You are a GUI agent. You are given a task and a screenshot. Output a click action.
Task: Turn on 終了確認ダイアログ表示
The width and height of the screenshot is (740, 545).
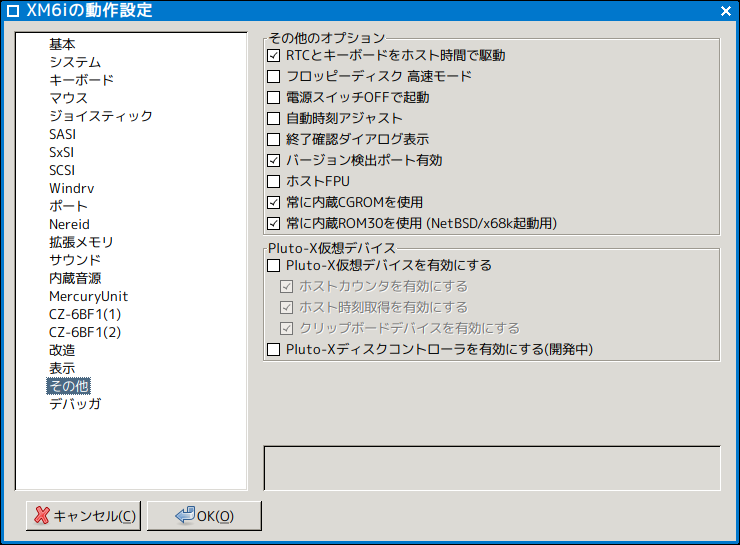pos(274,139)
